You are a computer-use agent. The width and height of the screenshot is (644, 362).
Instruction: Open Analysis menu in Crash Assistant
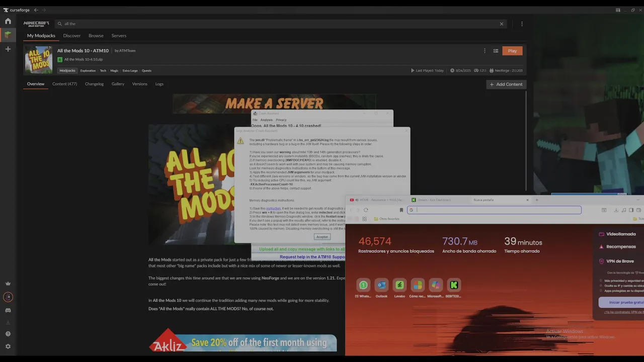pyautogui.click(x=266, y=120)
